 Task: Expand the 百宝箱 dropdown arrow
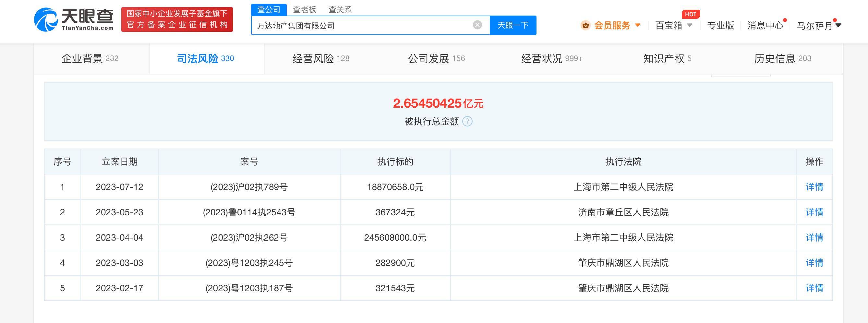pyautogui.click(x=689, y=25)
